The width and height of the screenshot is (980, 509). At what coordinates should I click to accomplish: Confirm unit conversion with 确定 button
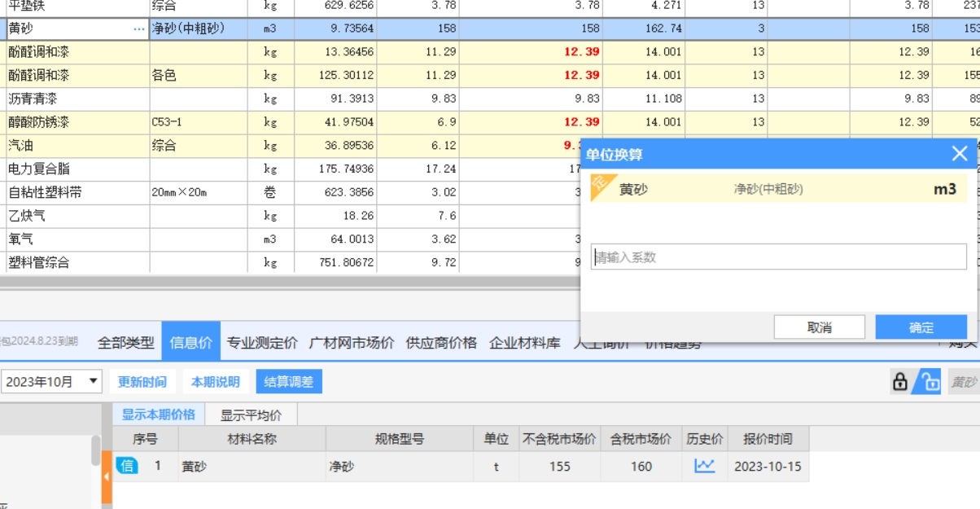(x=921, y=327)
